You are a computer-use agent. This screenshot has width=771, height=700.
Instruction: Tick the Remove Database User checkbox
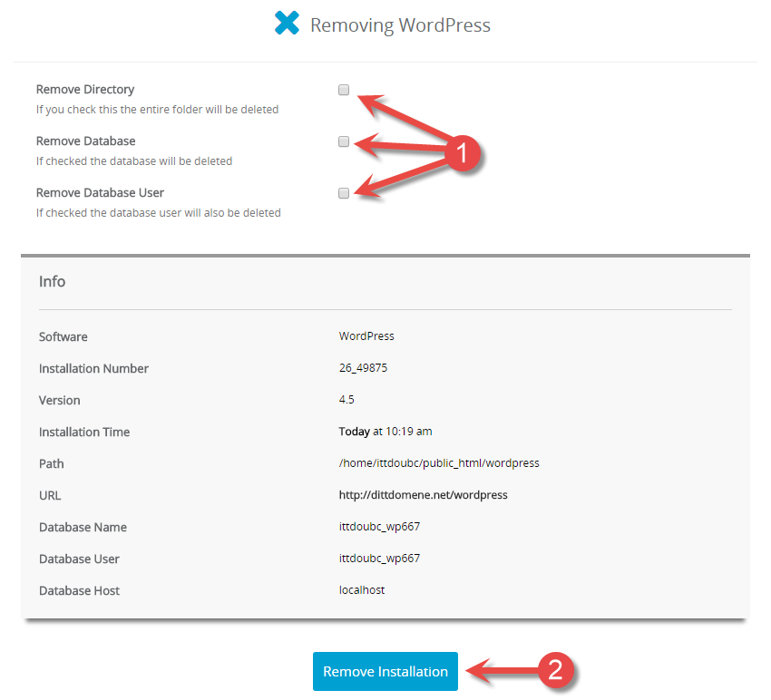coord(344,193)
